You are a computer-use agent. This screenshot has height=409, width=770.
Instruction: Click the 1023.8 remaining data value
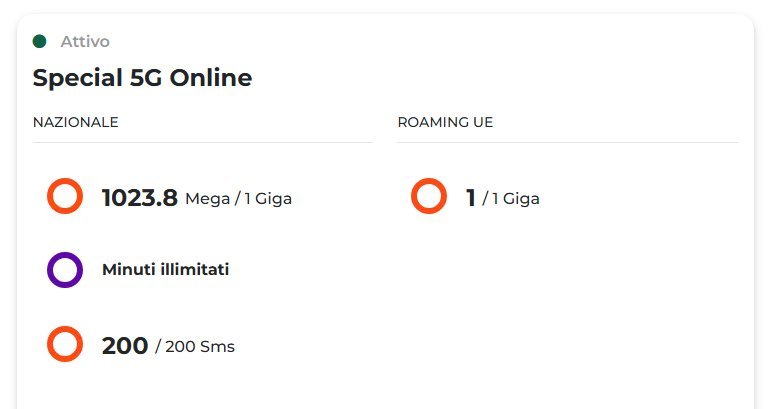tap(140, 197)
